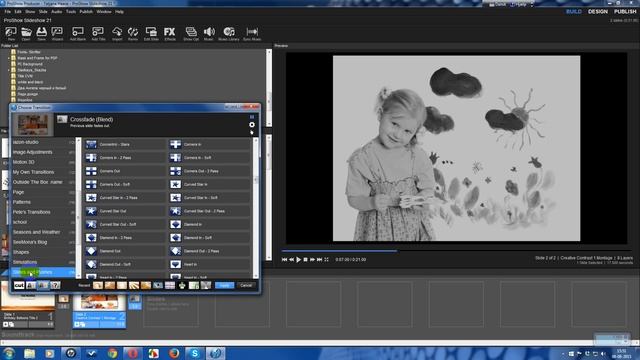The image size is (640, 360).
Task: Open the Windows Start menu
Action: click(x=9, y=353)
